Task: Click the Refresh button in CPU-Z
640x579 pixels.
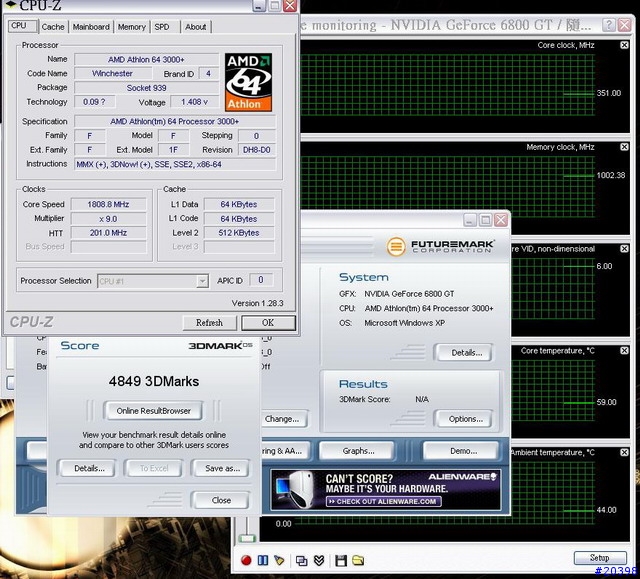Action: click(209, 323)
